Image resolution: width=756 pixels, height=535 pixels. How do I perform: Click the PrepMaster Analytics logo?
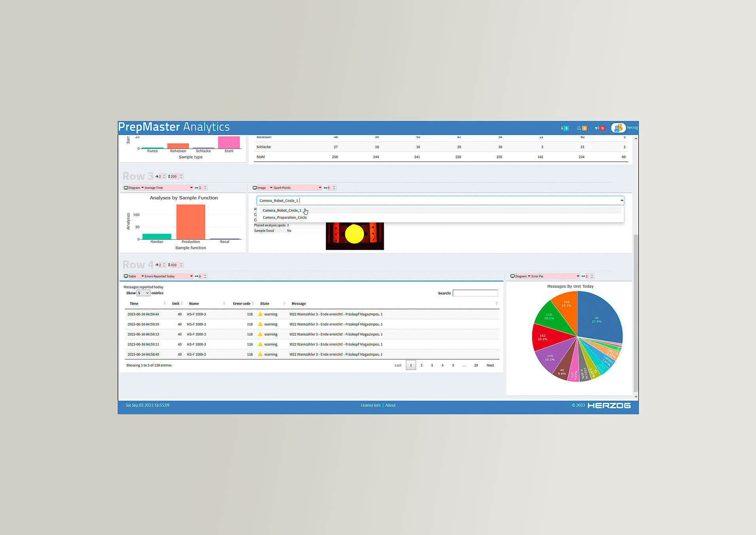[x=174, y=127]
